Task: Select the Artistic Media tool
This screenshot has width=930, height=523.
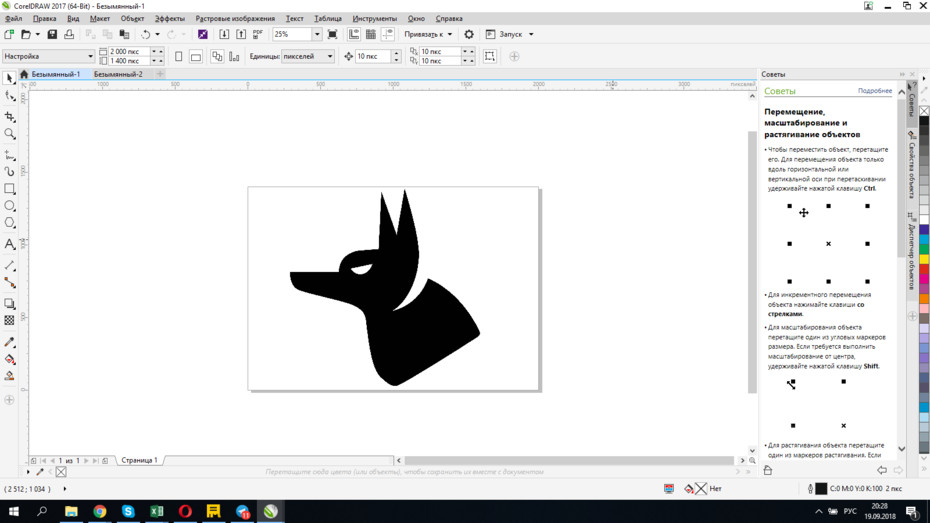Action: point(9,172)
